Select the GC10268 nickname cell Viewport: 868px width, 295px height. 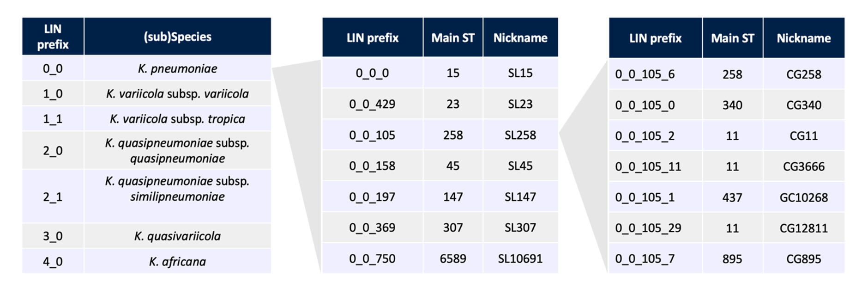803,197
